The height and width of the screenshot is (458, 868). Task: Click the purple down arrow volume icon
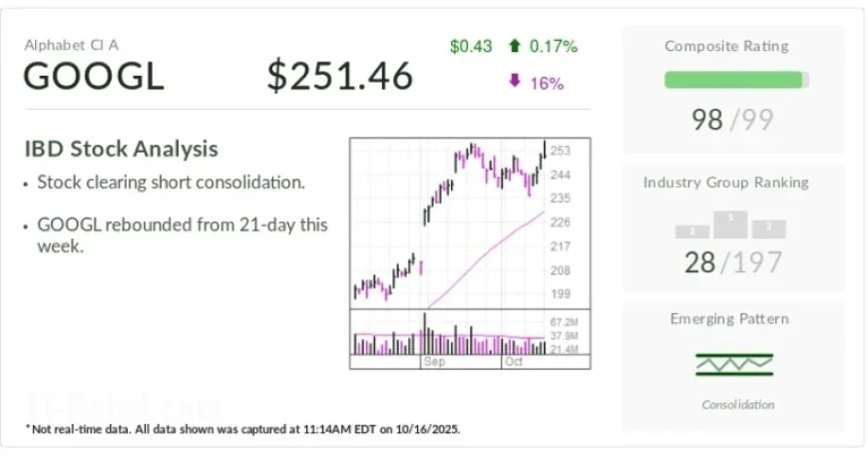point(514,82)
